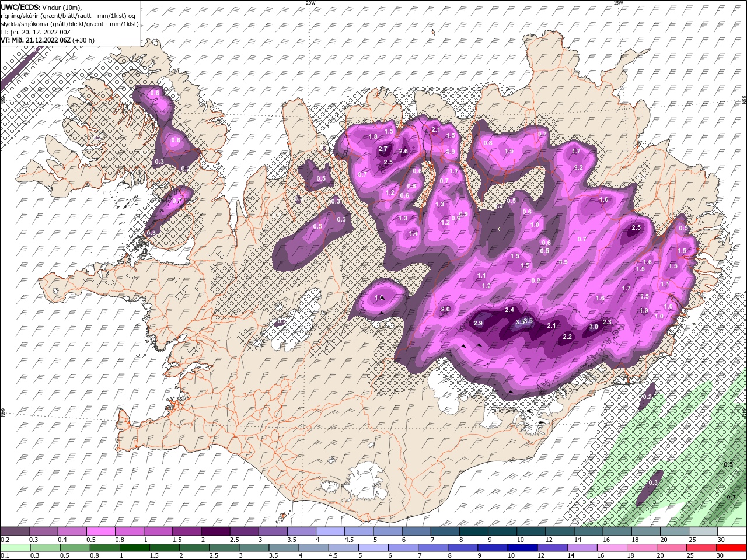Click the 1.8 snowfall value on the map
This screenshot has width=747, height=560.
point(373,136)
